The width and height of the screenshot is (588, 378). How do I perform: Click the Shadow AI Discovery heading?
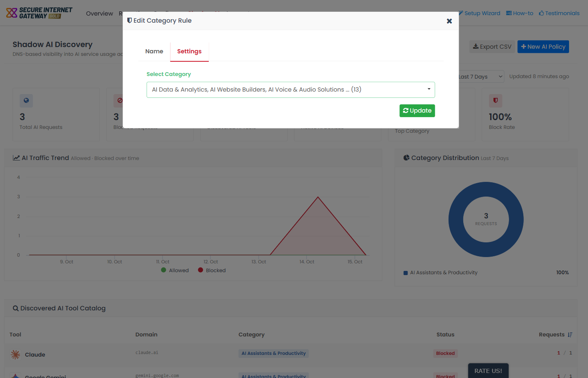(x=52, y=45)
